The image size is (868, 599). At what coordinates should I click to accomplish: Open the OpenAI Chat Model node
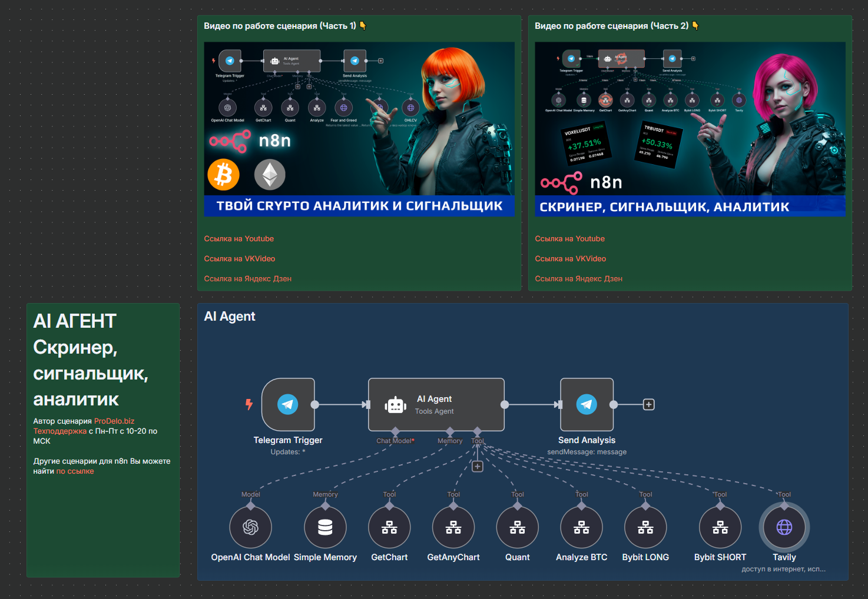click(251, 527)
